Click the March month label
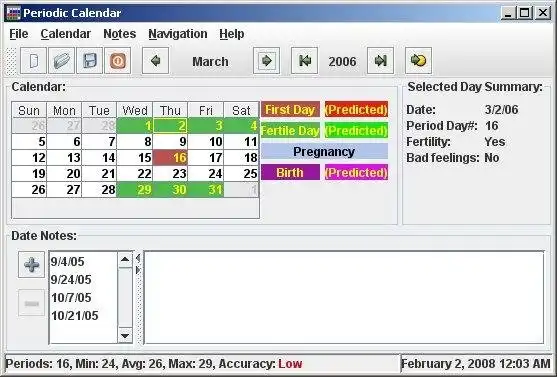 point(210,61)
